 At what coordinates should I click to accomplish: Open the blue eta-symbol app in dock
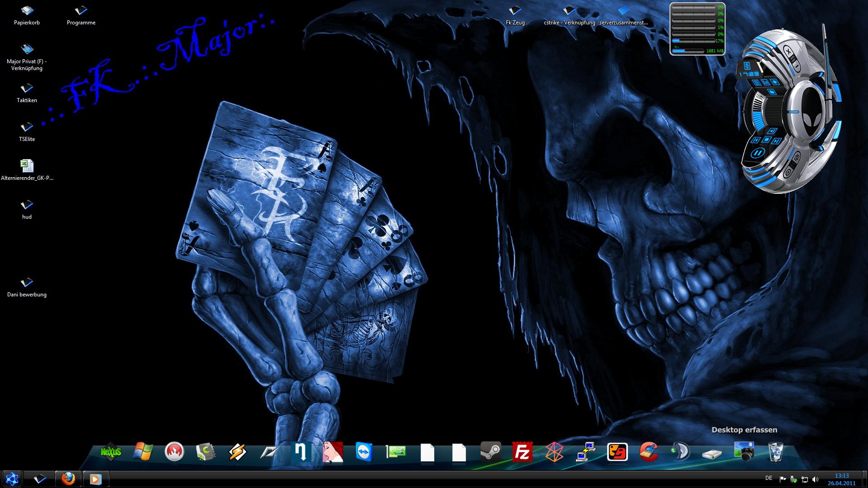point(301,452)
